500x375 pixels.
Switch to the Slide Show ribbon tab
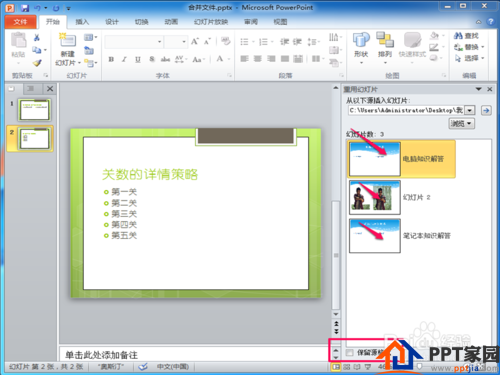211,22
